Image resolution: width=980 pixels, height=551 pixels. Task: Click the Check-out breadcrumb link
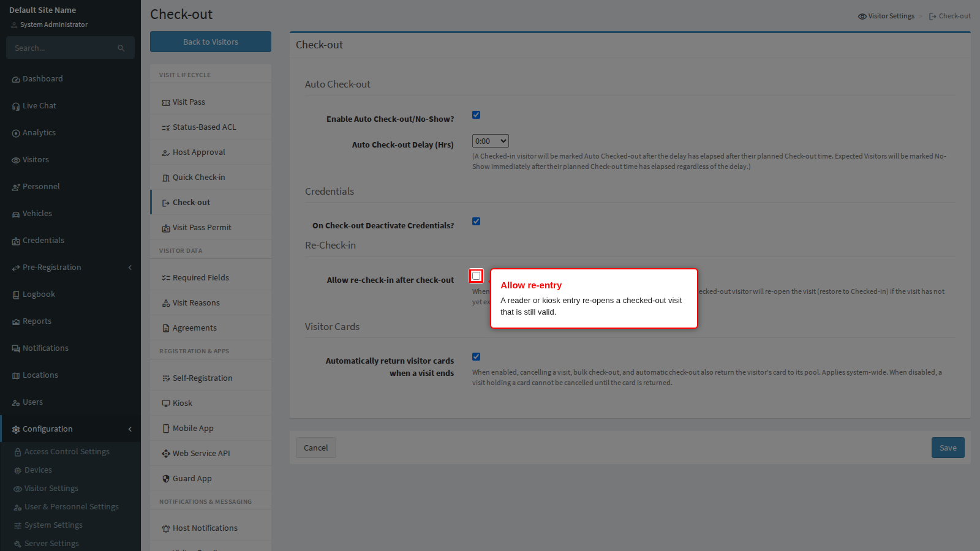tap(950, 16)
